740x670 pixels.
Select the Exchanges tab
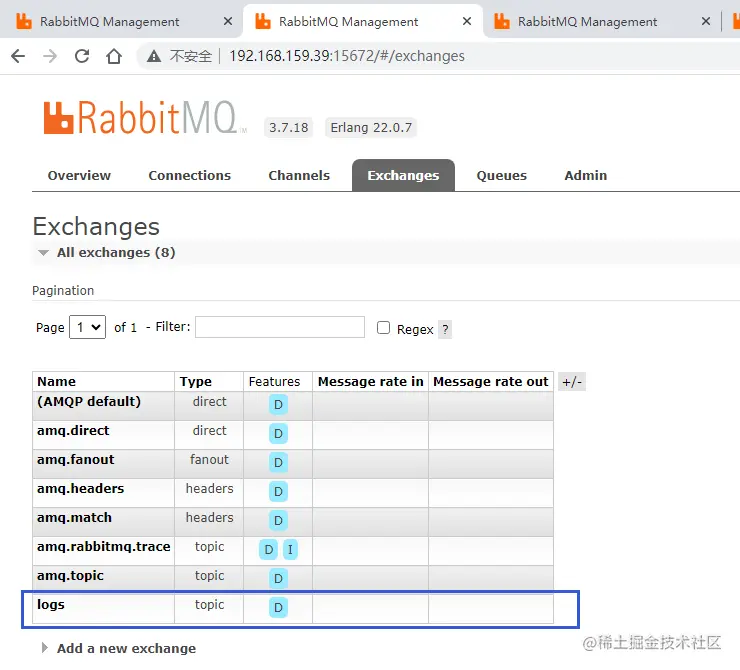click(x=403, y=176)
